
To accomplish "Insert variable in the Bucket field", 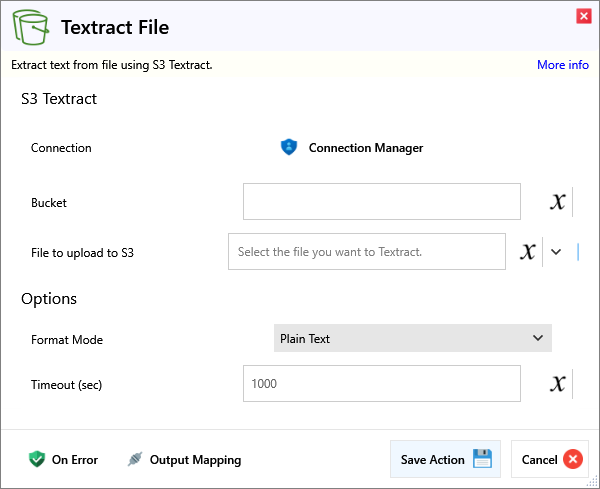I will tap(558, 202).
